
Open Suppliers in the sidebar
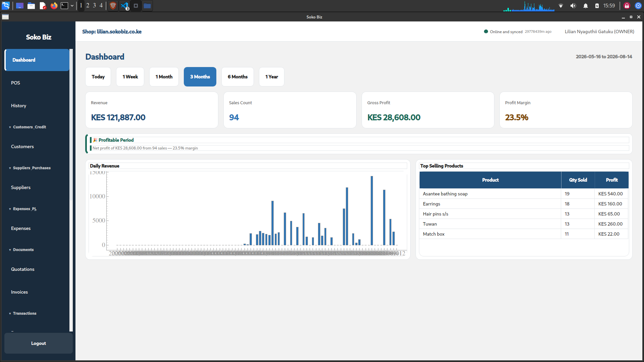point(37,187)
